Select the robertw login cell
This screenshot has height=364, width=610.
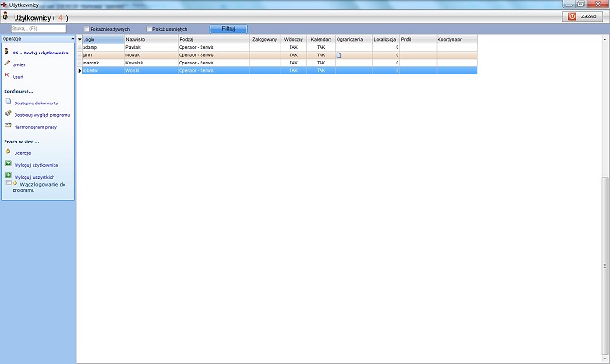pyautogui.click(x=103, y=71)
